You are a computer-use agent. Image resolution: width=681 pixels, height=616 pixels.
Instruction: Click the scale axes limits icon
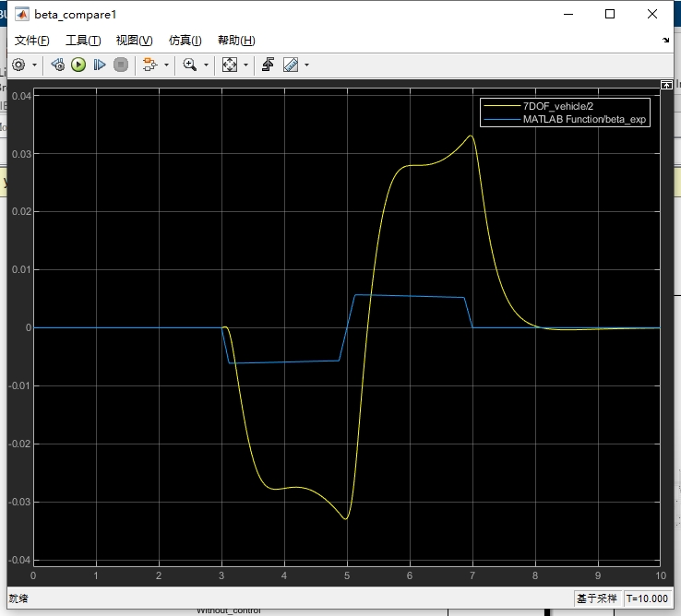click(x=230, y=65)
